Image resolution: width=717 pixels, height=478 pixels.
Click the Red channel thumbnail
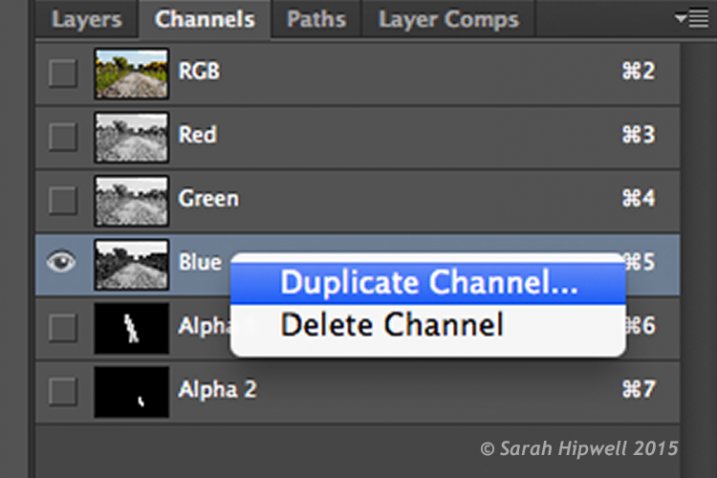pos(130,136)
